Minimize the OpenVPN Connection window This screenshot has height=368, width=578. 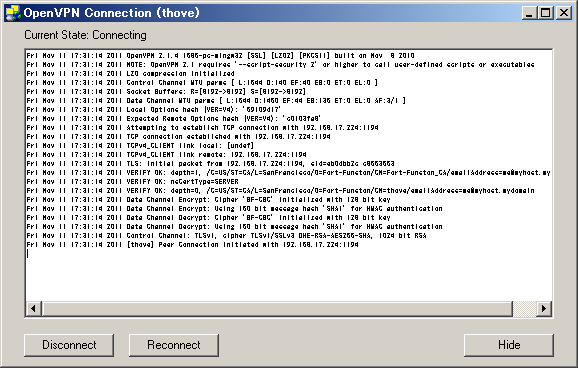point(529,13)
